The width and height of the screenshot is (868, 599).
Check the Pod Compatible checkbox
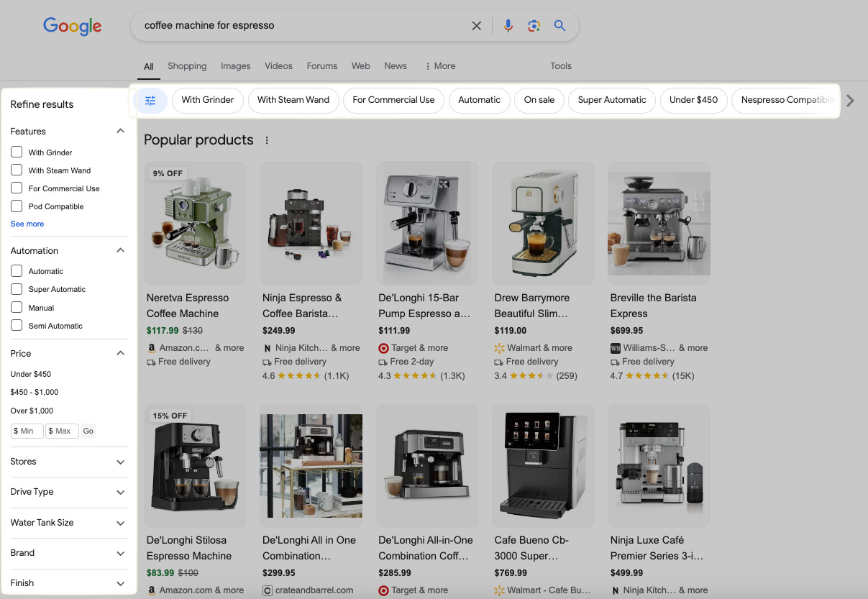pyautogui.click(x=17, y=206)
